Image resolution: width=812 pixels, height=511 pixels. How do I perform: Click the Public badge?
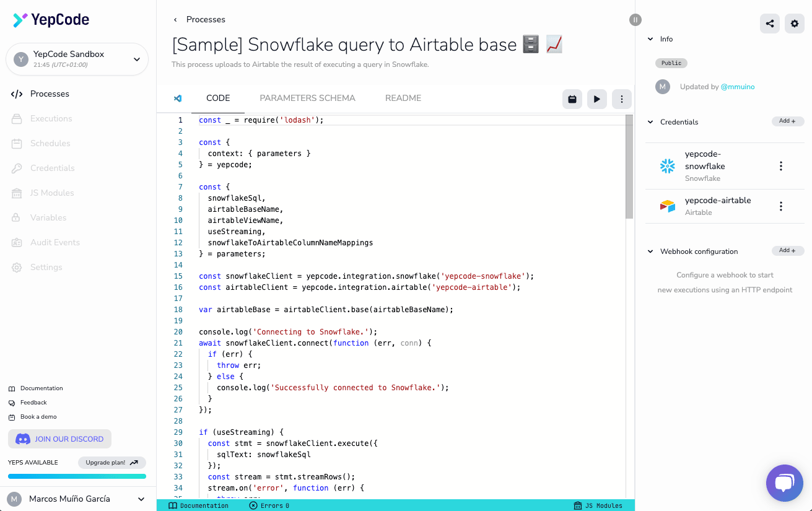[x=671, y=63]
